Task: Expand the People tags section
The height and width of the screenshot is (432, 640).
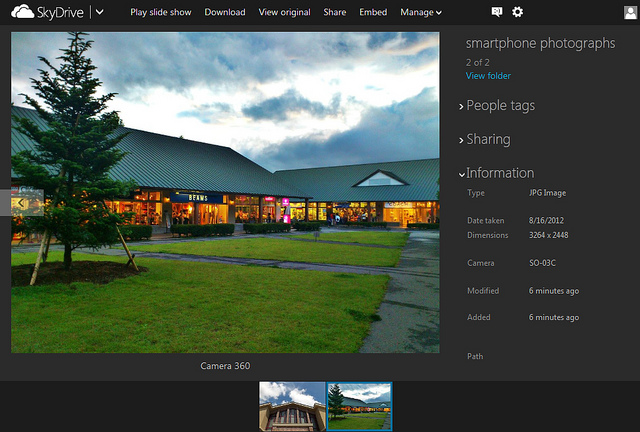Action: [500, 106]
